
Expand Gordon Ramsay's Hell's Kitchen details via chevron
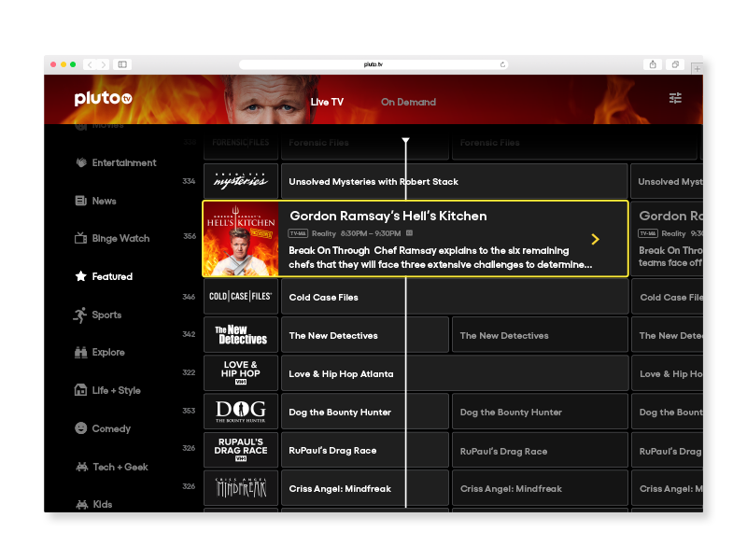[595, 239]
